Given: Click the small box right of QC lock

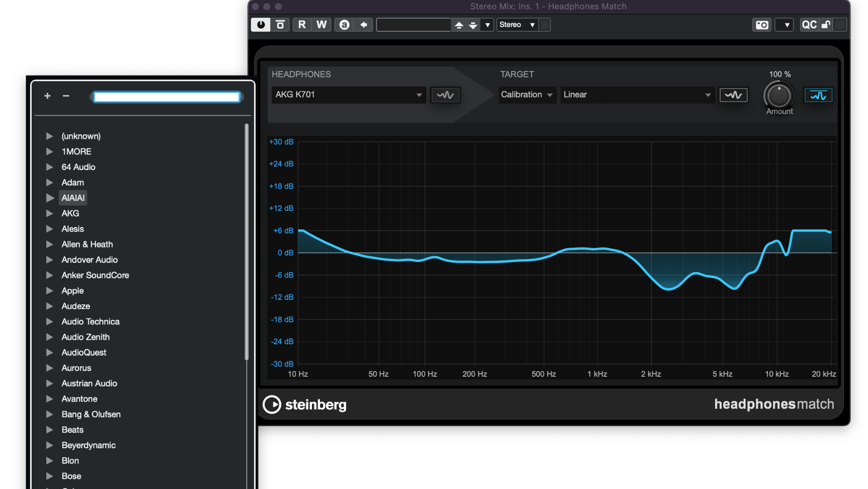Looking at the screenshot, I should tap(840, 25).
